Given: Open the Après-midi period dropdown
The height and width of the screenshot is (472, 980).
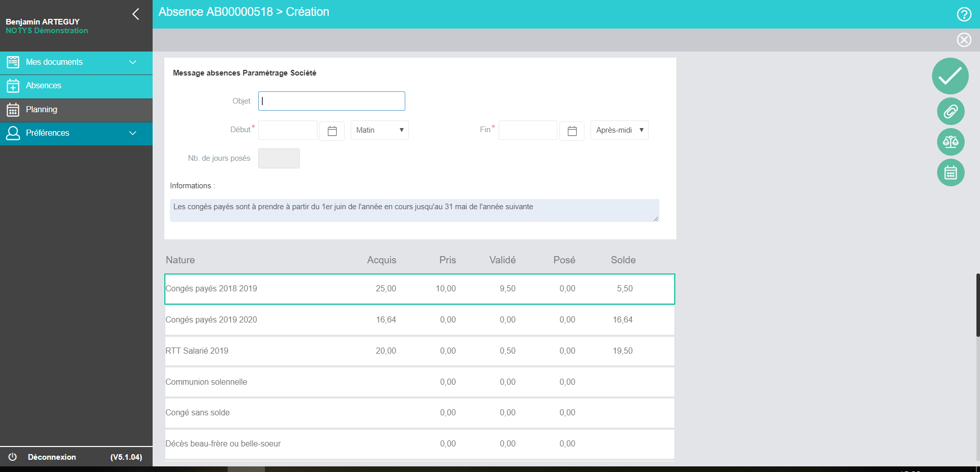Looking at the screenshot, I should (x=619, y=130).
